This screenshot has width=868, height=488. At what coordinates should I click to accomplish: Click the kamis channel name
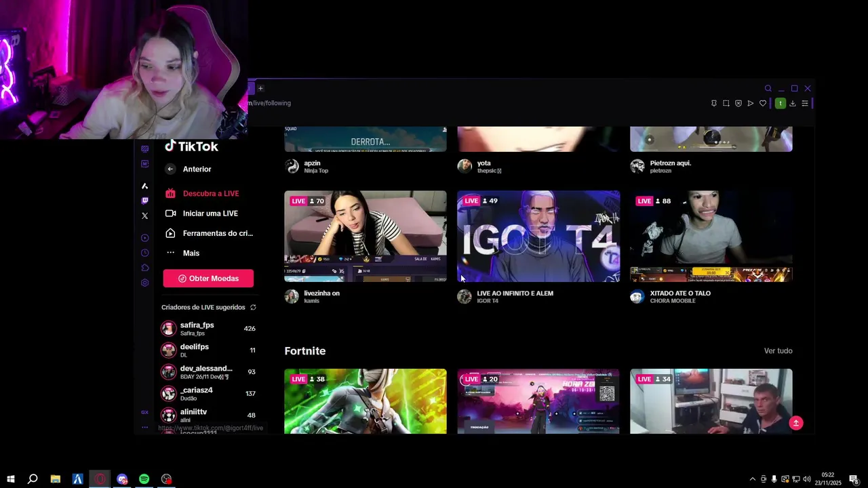[311, 301]
